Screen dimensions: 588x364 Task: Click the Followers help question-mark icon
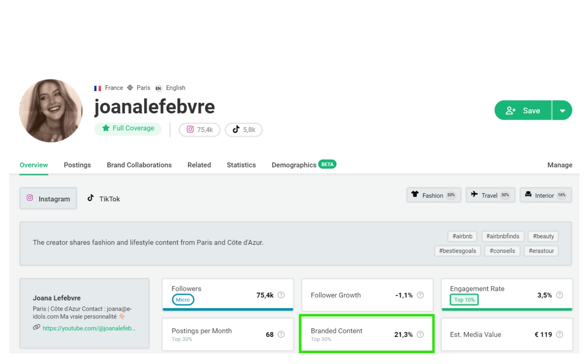pos(281,295)
